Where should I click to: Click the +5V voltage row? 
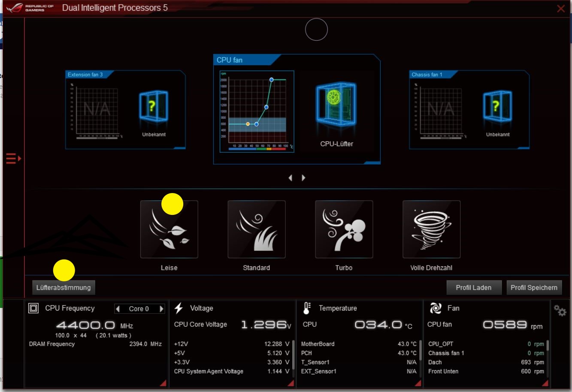click(x=232, y=353)
